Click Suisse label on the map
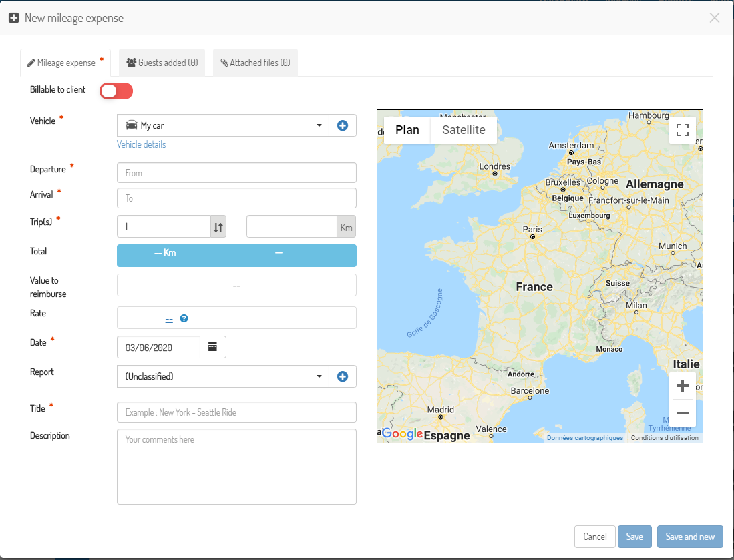 (x=617, y=283)
